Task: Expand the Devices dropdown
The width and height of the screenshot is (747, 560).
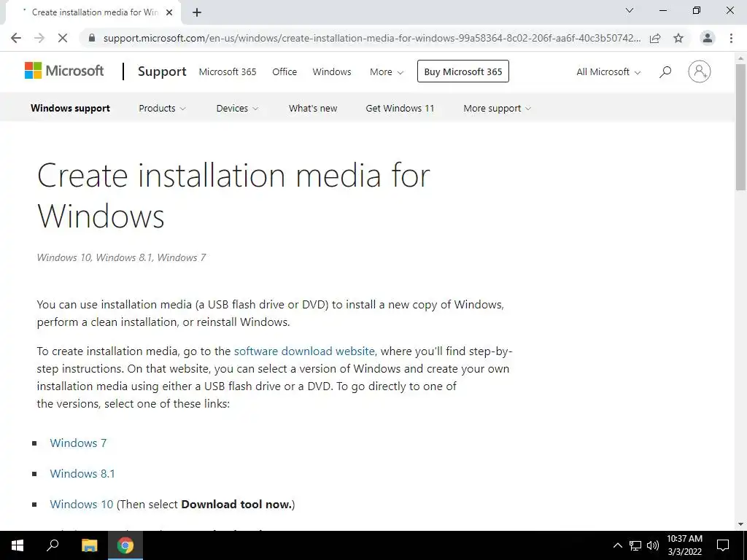Action: click(x=237, y=108)
